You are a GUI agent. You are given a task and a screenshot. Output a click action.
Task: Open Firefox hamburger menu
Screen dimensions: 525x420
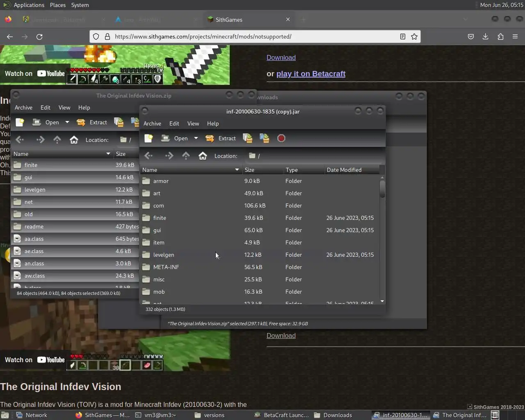tap(515, 37)
